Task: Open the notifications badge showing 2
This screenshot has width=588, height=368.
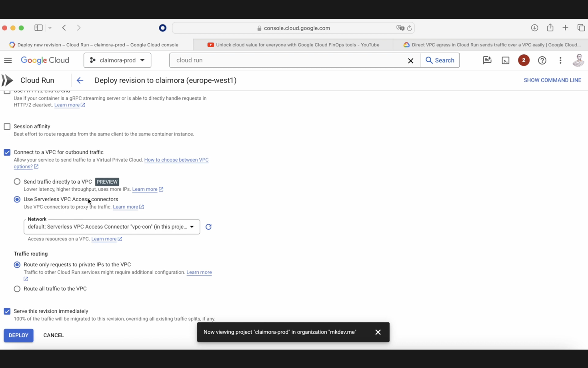Action: click(524, 60)
